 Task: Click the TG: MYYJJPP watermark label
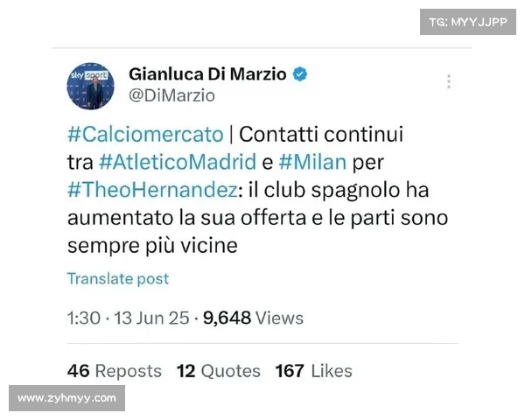coord(468,22)
